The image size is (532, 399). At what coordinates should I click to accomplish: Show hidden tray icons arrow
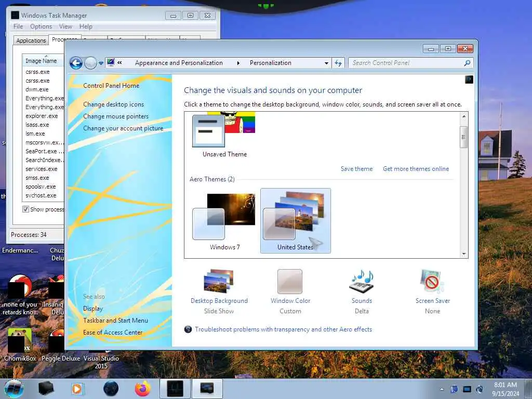click(x=442, y=389)
